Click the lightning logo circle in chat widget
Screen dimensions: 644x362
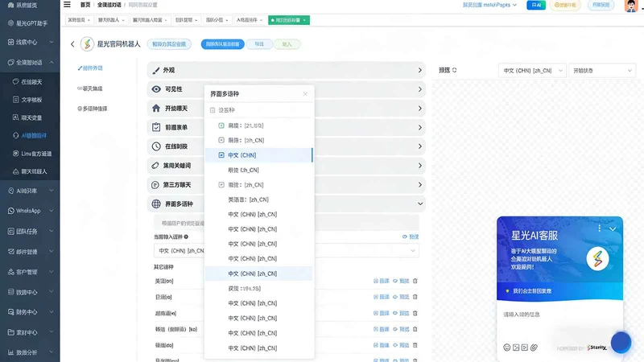click(x=597, y=259)
